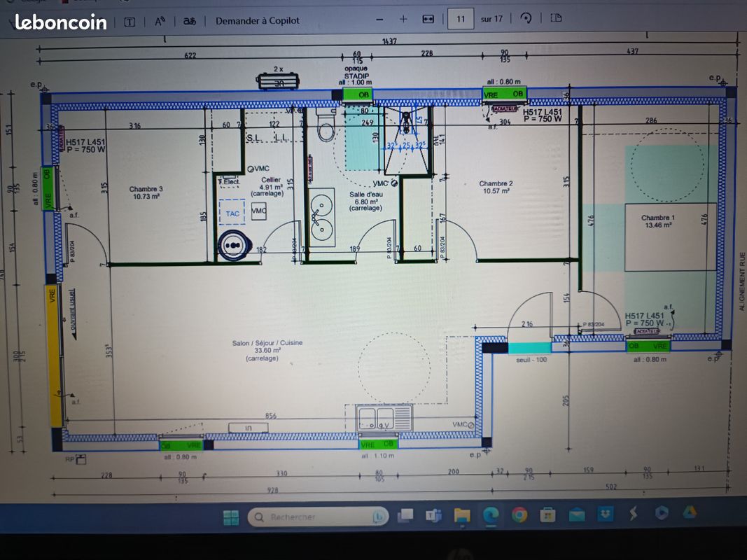Click the '33.60 m²' area value
Image resolution: width=747 pixels, height=560 pixels.
[x=267, y=351]
